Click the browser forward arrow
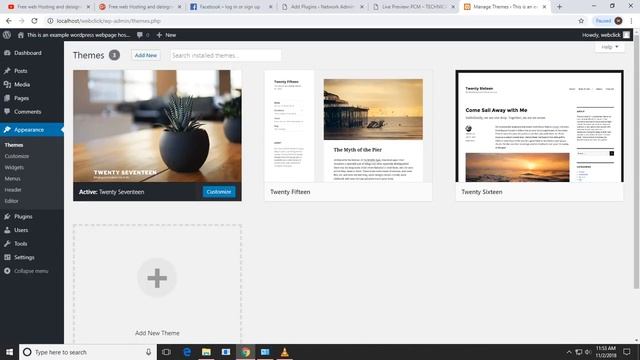Viewport: 640px width, 360px height. tap(22, 21)
